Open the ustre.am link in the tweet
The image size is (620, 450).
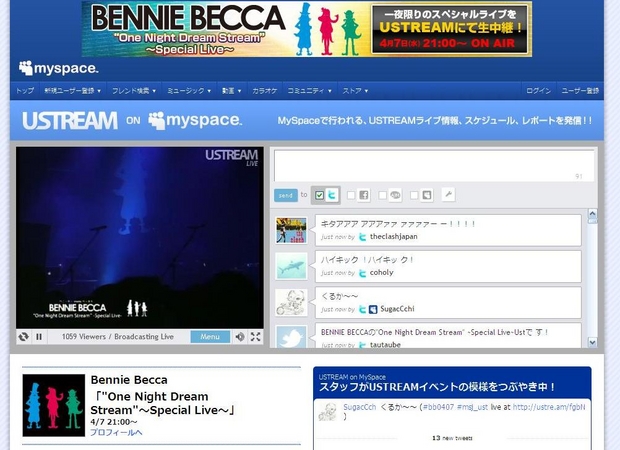(549, 407)
